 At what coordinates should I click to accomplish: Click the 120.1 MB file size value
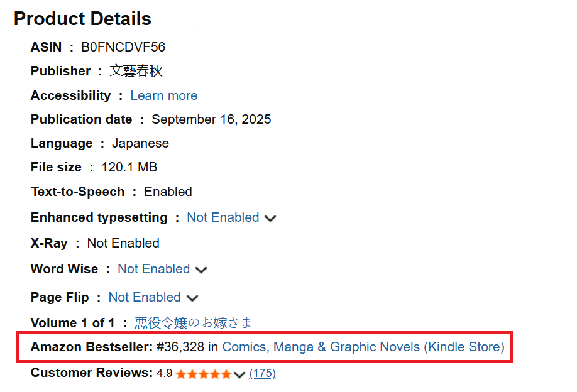[x=129, y=167]
